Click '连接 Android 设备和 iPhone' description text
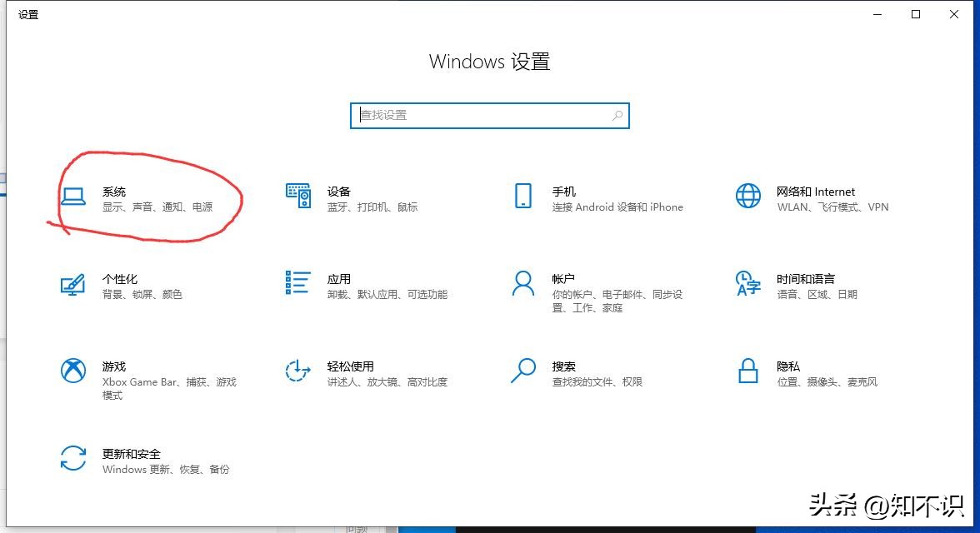Screen dimensions: 980x533 pyautogui.click(x=617, y=207)
